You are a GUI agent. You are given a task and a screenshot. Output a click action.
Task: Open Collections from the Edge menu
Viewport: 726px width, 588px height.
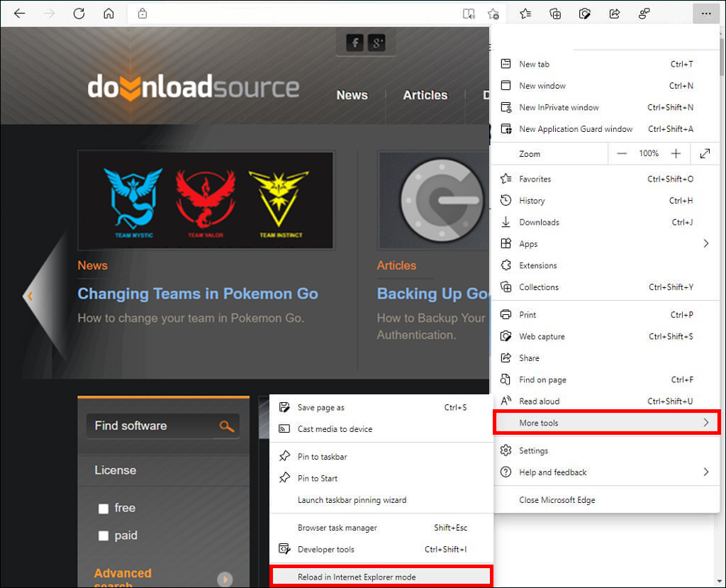click(x=605, y=287)
